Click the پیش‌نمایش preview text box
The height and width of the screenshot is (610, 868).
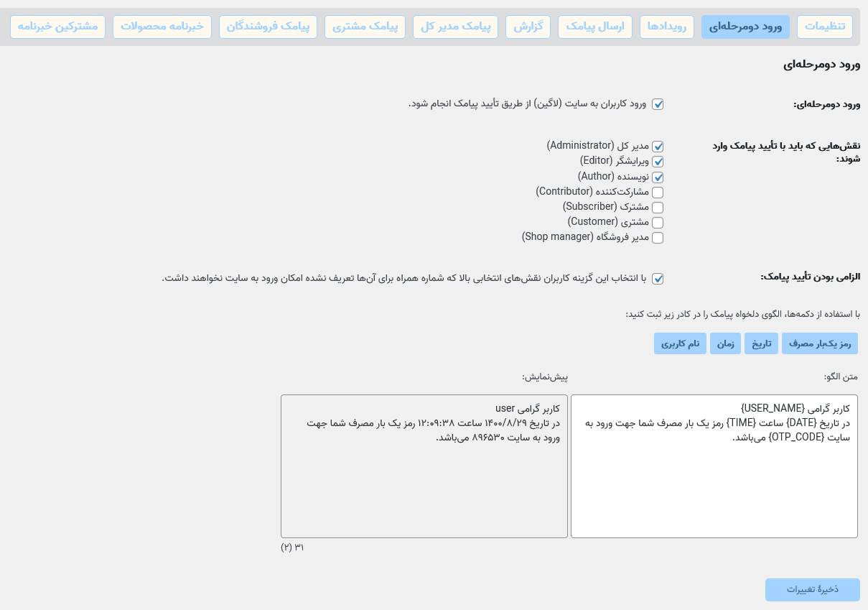click(424, 466)
